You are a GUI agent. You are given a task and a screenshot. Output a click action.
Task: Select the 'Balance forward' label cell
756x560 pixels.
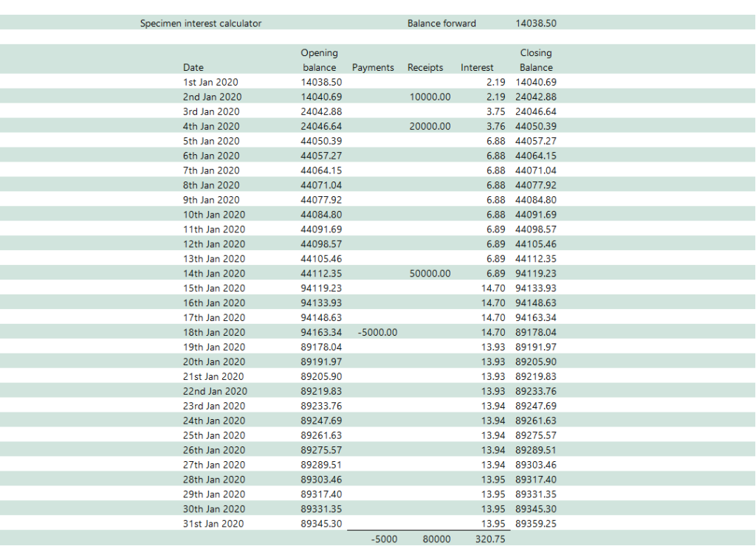(441, 23)
